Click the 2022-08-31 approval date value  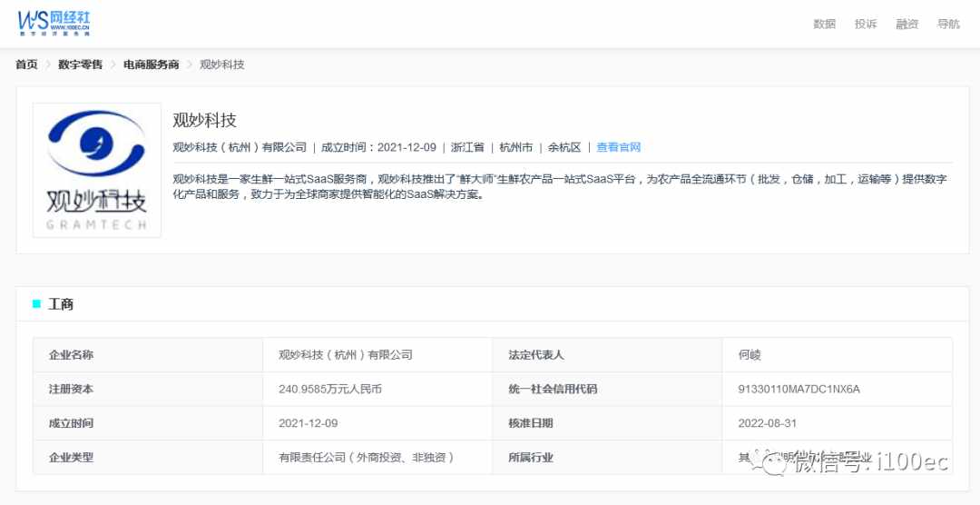pyautogui.click(x=768, y=423)
